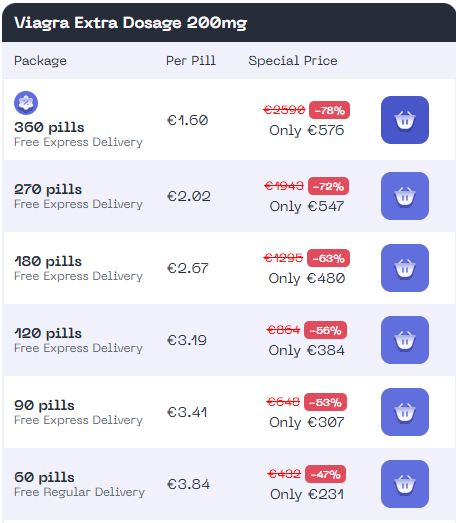Screen dimensions: 456x523
Task: Add 360 pills package to cart
Action: tap(405, 120)
